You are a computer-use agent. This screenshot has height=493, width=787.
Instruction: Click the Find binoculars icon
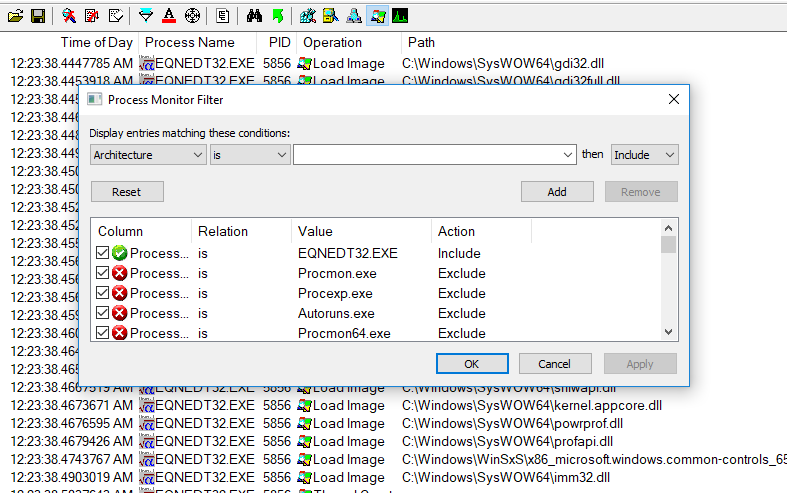(254, 16)
